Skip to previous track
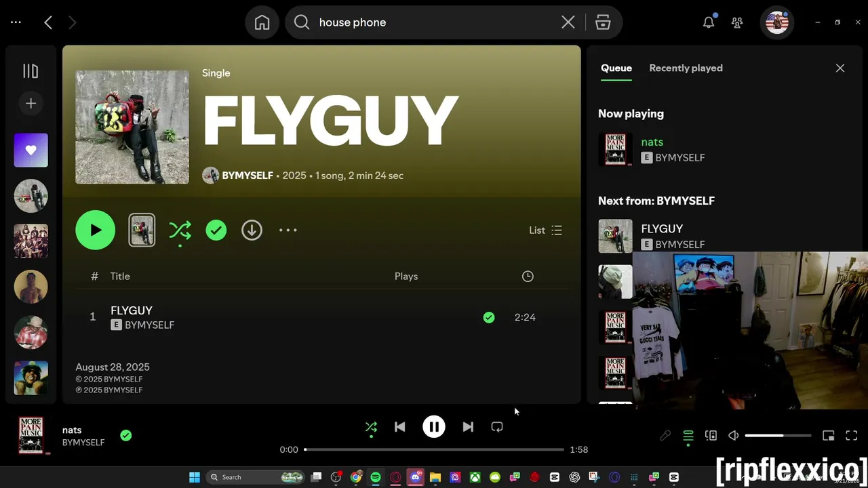868x488 pixels. [x=400, y=427]
